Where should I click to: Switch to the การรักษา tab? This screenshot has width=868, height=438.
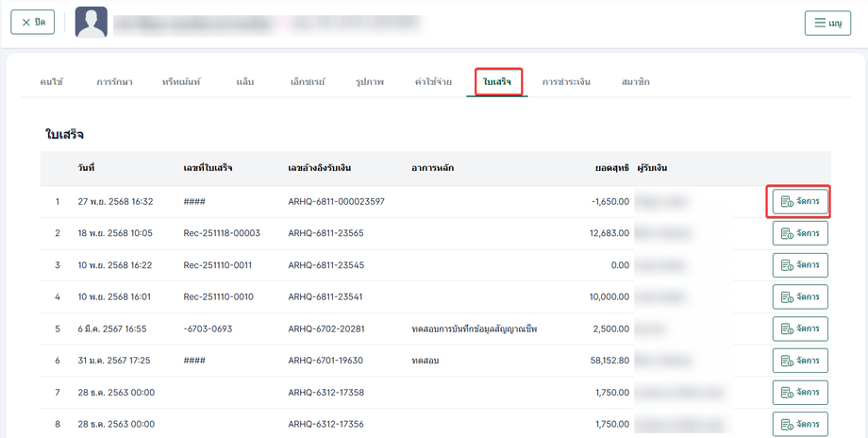point(114,82)
